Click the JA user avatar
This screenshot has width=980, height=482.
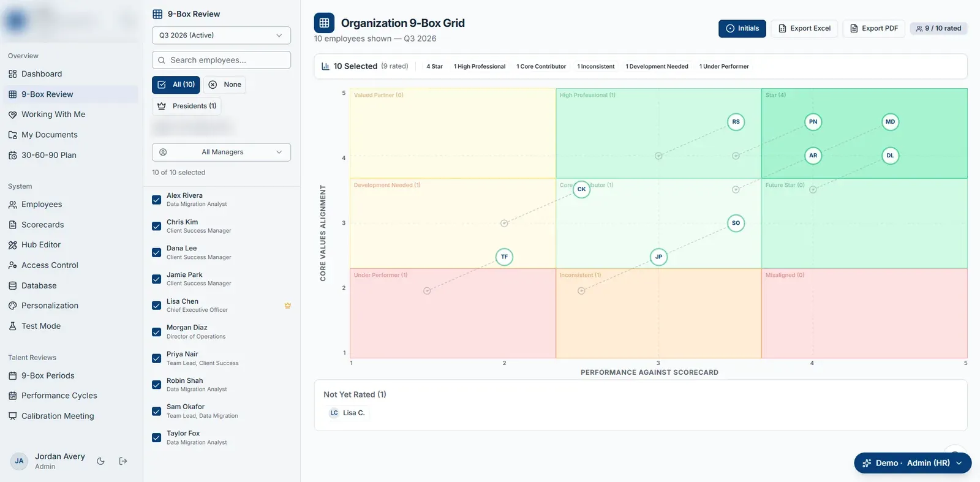(19, 461)
